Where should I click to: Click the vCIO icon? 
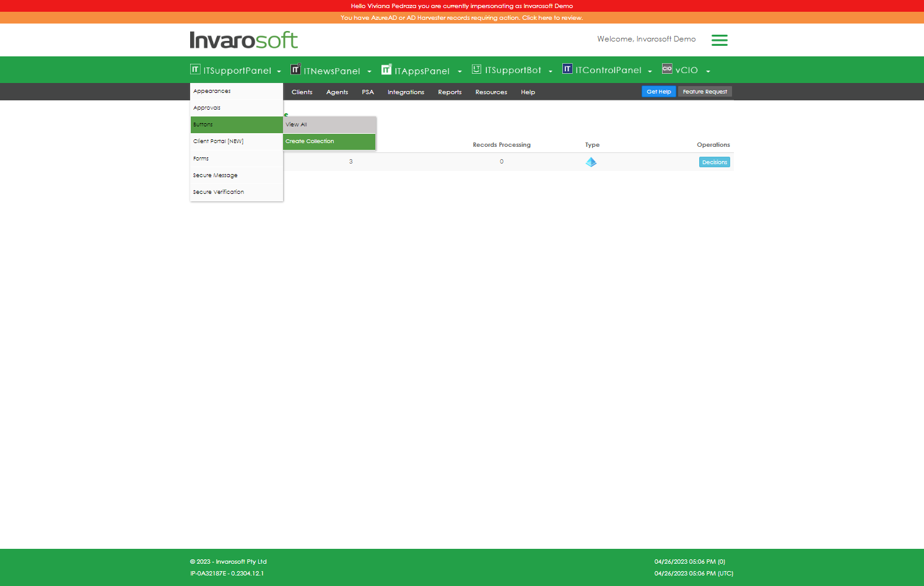pyautogui.click(x=667, y=69)
